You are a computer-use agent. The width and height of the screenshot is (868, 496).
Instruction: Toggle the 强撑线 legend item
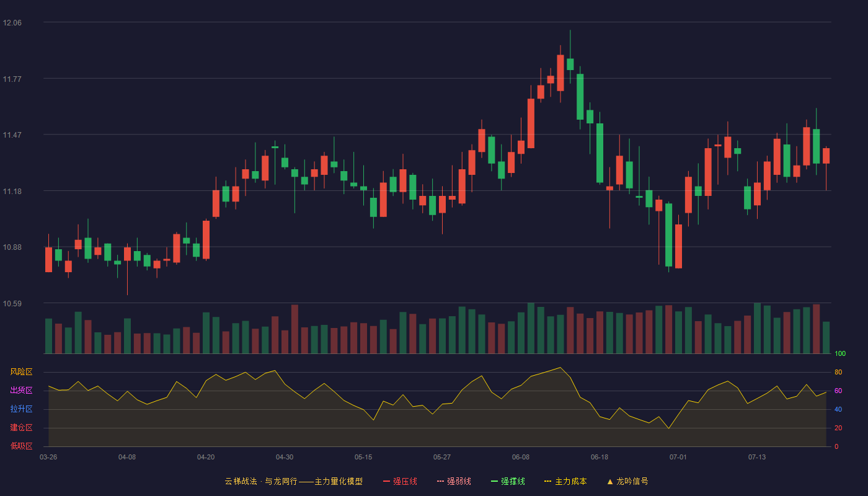coord(508,481)
